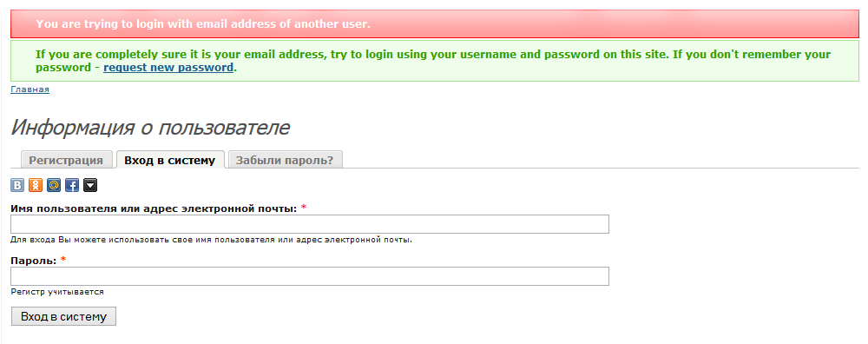Click the Информация о пользователе heading
Screen dimensions: 868x344
coord(150,128)
